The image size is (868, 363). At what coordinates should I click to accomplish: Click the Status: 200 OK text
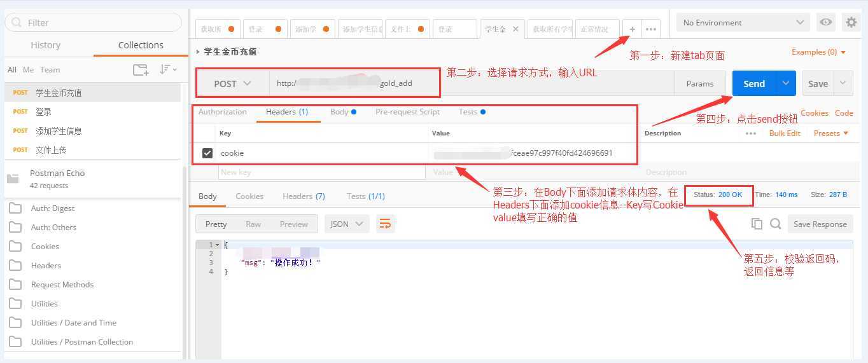pos(718,195)
